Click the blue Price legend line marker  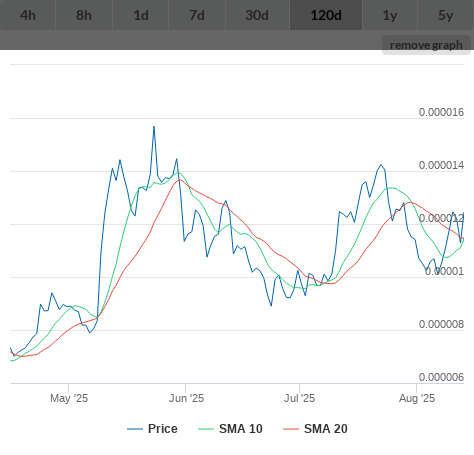tap(135, 429)
